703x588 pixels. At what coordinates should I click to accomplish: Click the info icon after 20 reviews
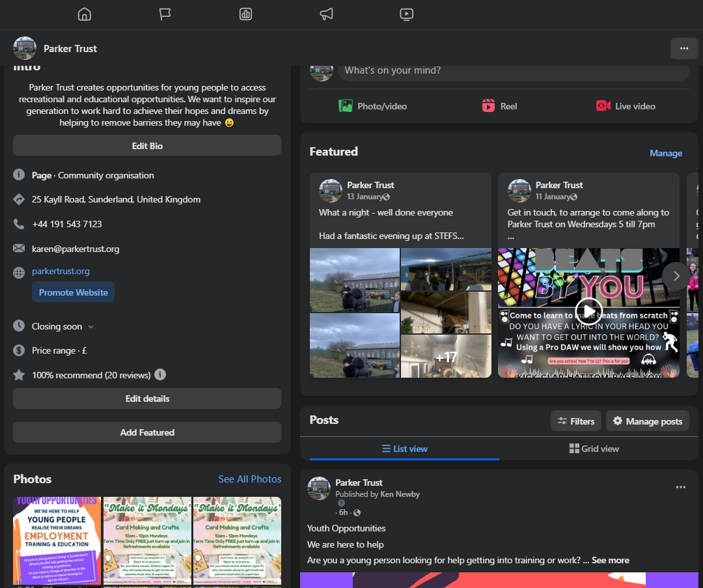(x=160, y=374)
